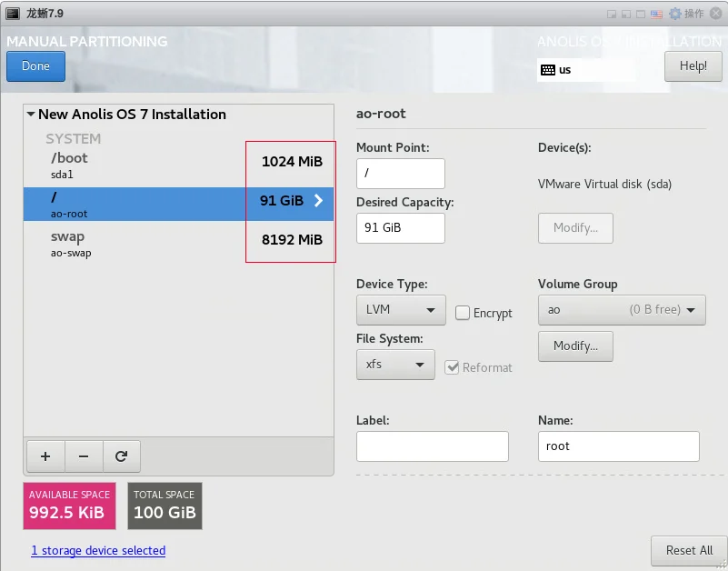Open the Volume Group ao dropdown
The height and width of the screenshot is (571, 728).
point(622,309)
